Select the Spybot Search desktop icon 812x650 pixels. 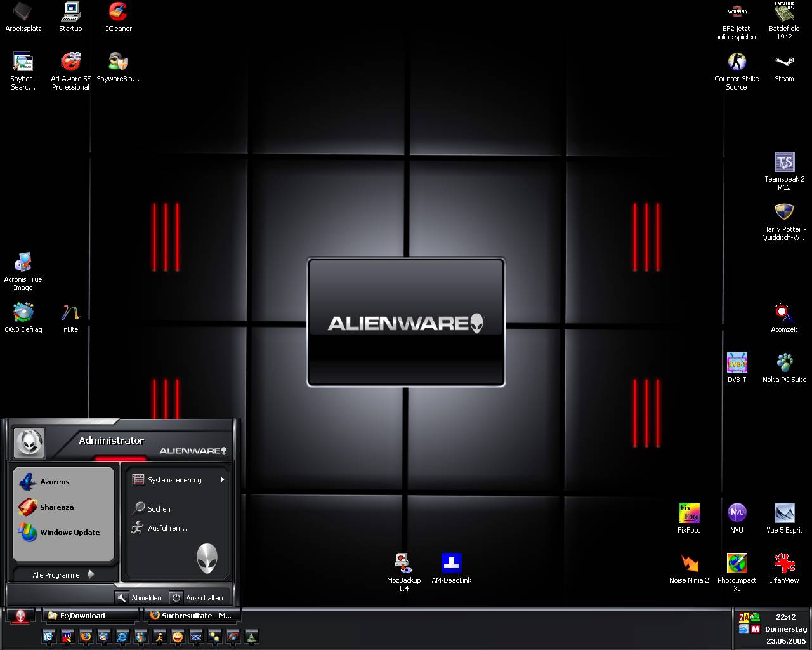23,71
